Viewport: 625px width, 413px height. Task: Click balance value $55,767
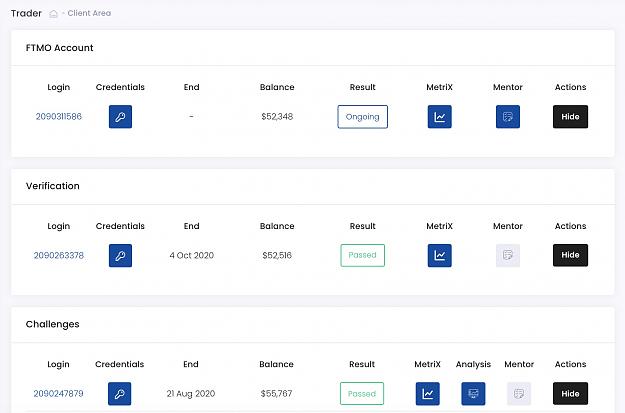[276, 394]
